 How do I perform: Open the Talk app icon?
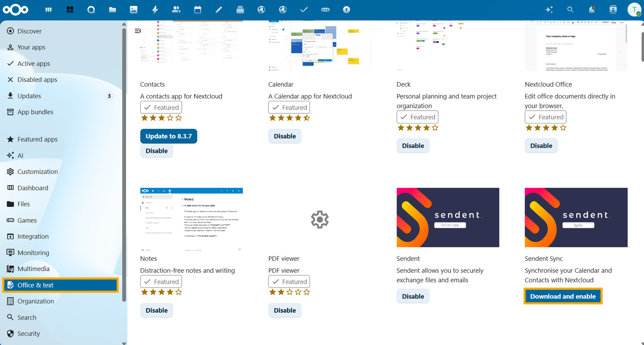[x=91, y=10]
